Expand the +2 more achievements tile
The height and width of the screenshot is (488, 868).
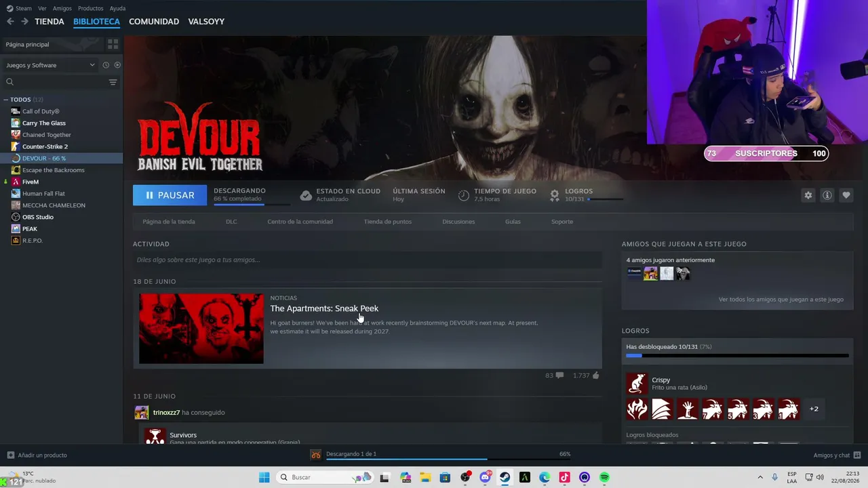pyautogui.click(x=814, y=409)
